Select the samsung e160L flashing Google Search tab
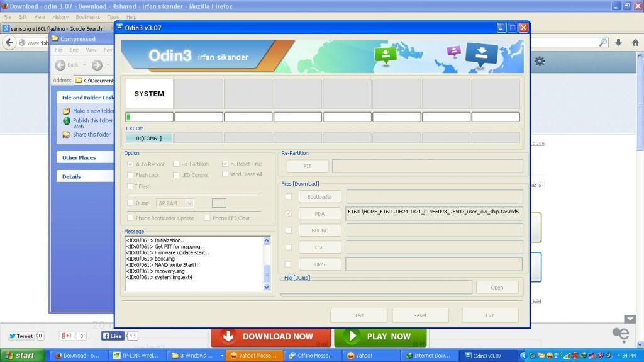 [x=57, y=28]
